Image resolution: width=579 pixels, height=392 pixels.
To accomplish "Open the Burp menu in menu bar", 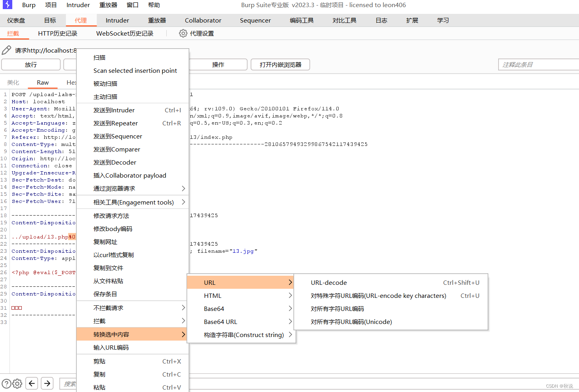I will [29, 5].
